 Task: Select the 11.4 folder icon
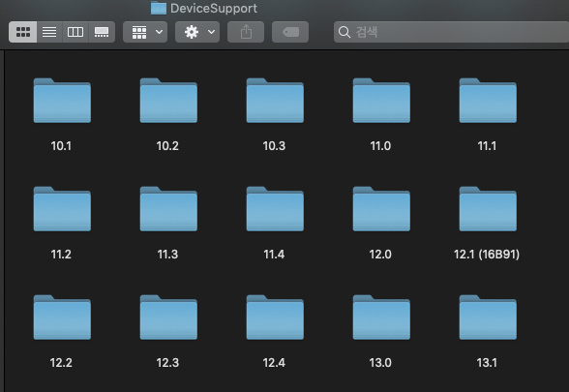pos(275,209)
